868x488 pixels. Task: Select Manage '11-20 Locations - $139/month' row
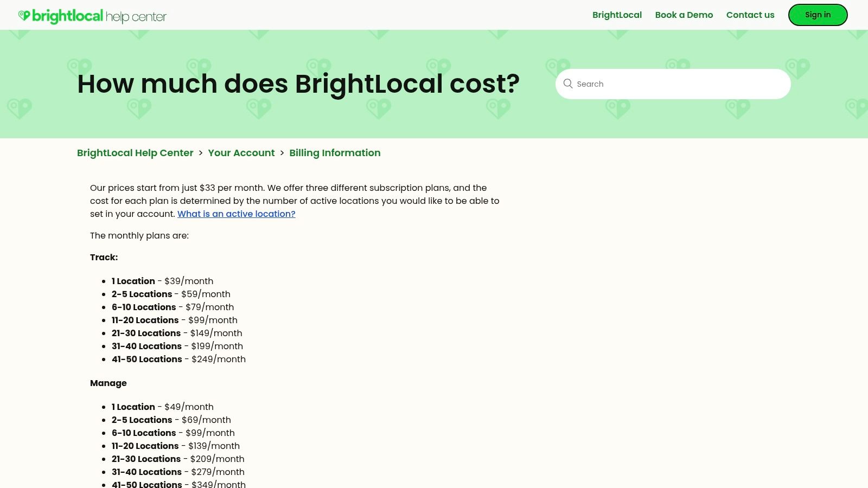176,446
